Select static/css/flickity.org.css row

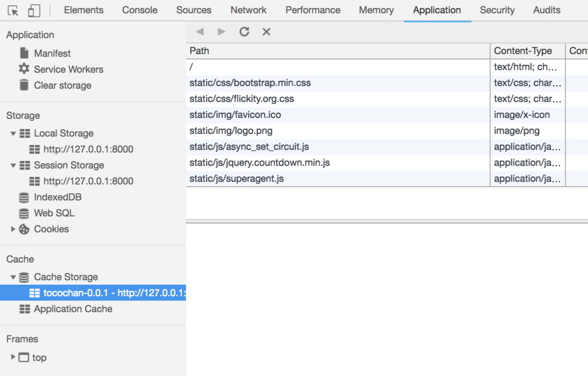tap(338, 99)
